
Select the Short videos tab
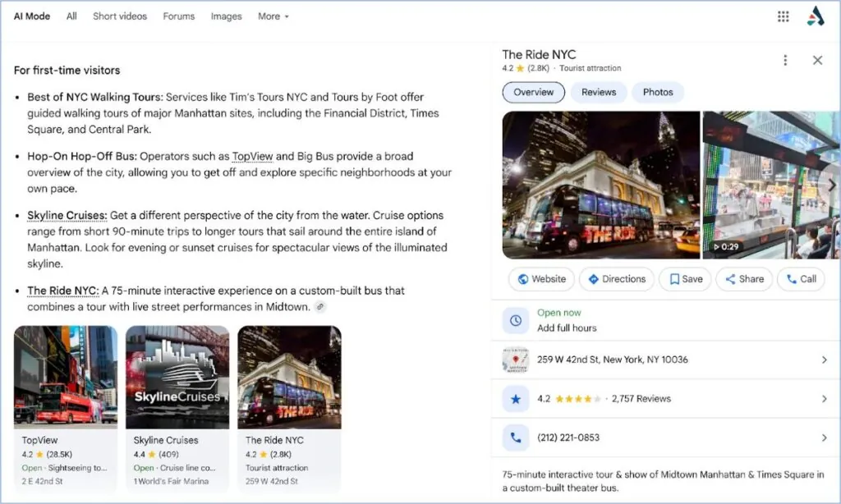coord(120,16)
